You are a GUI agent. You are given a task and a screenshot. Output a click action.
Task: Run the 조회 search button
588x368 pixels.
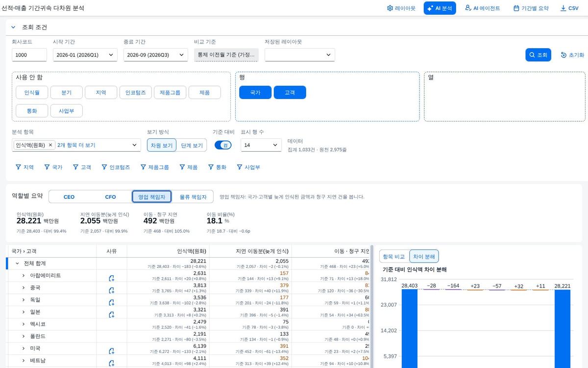coord(539,55)
